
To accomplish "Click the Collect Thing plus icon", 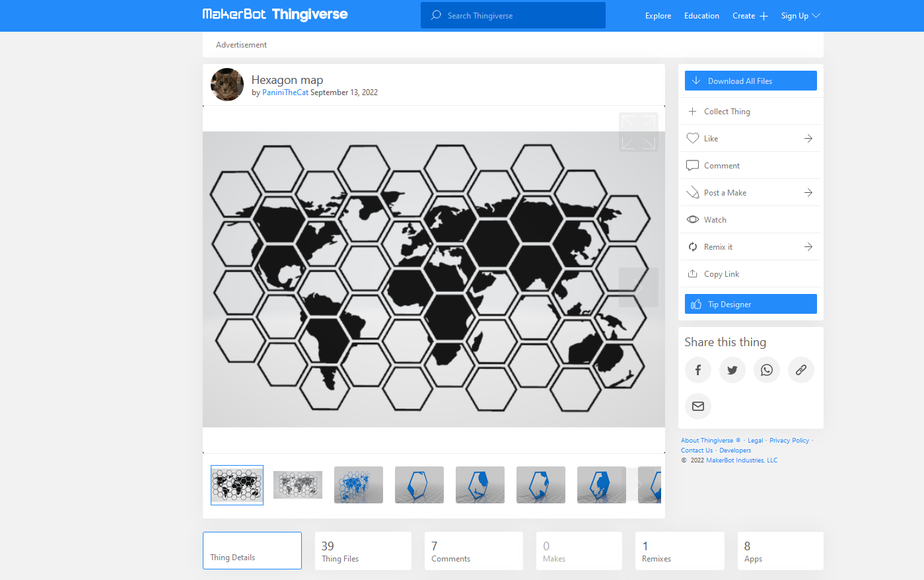I will (x=693, y=112).
